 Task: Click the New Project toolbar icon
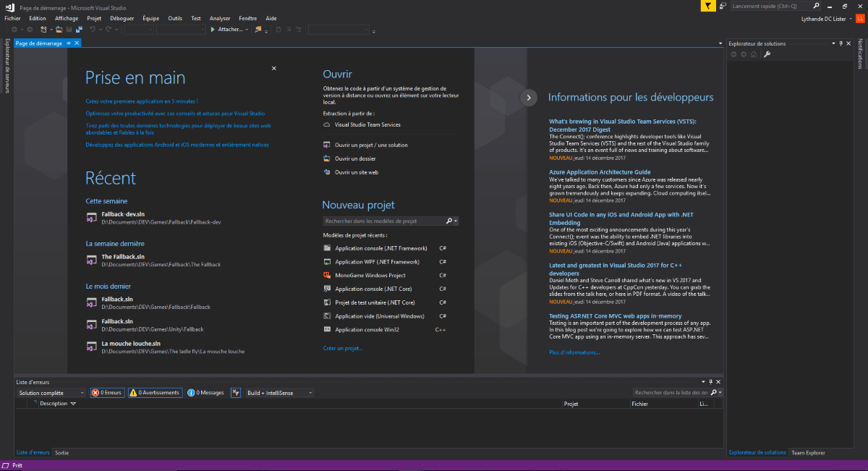pos(43,30)
